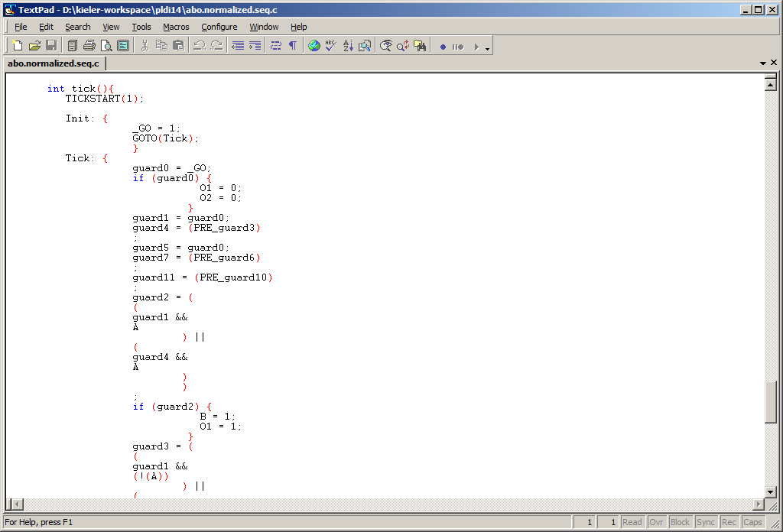Open the Configure menu

pyautogui.click(x=219, y=27)
